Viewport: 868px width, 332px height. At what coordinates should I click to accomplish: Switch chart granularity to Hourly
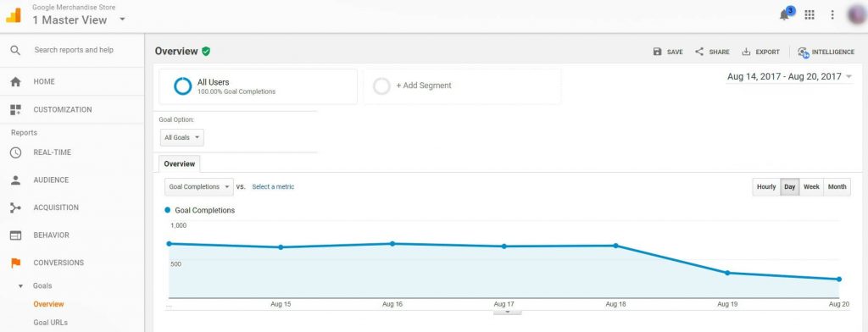pyautogui.click(x=766, y=187)
